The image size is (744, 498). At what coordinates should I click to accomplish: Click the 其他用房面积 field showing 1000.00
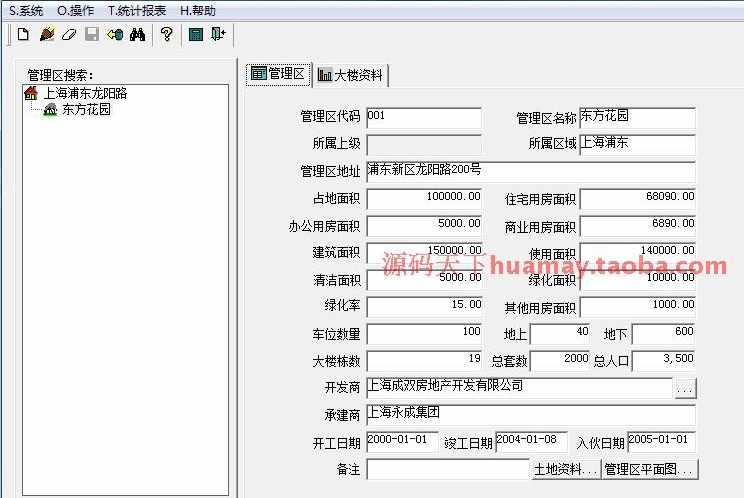click(x=637, y=307)
